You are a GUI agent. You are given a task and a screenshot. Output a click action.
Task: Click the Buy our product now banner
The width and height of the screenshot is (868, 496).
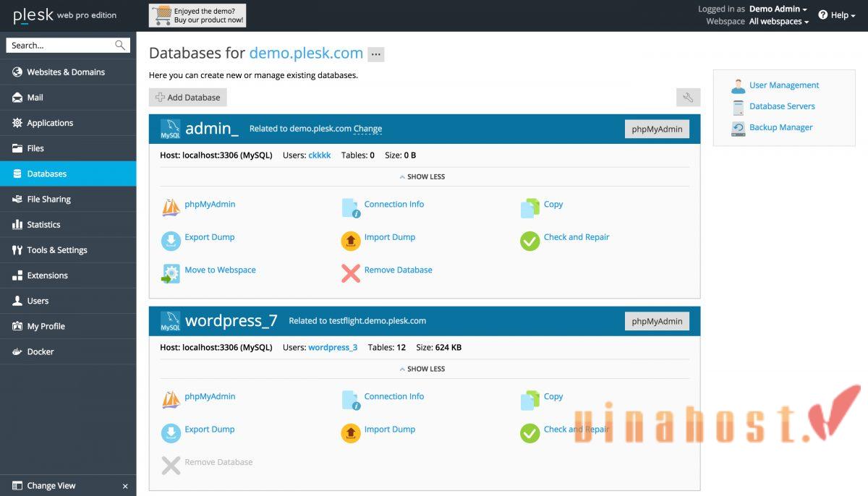coord(197,15)
